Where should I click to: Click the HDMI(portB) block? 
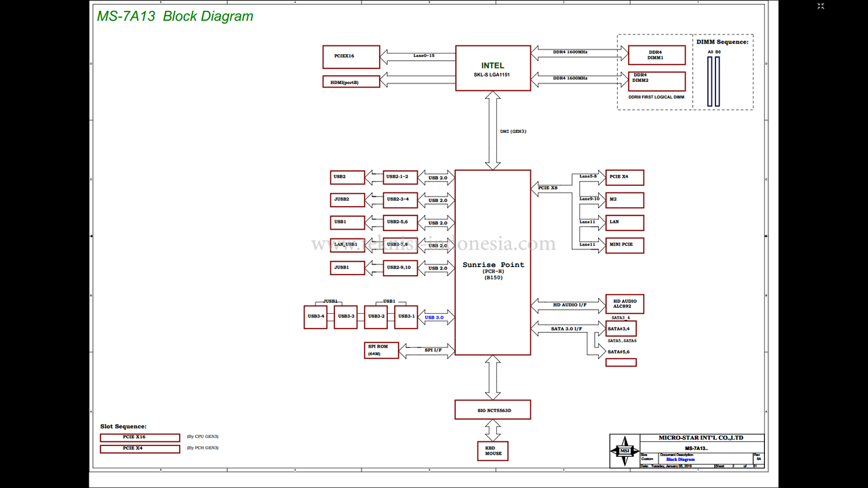[x=351, y=82]
